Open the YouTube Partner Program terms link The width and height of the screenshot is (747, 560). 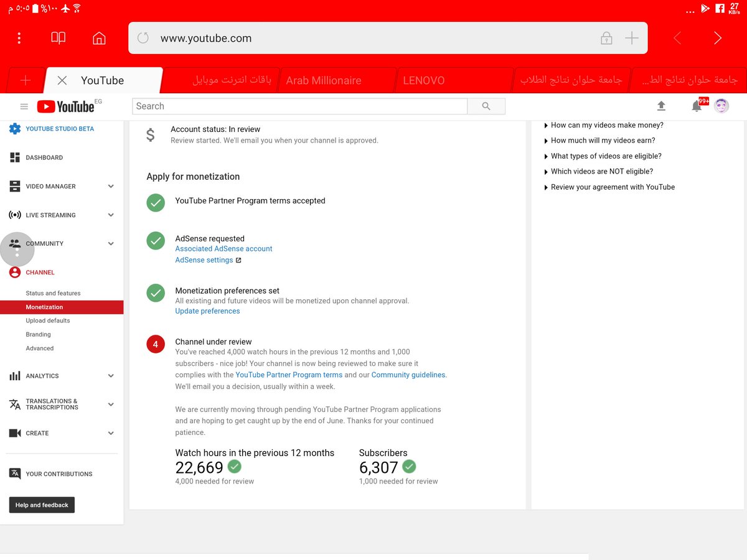click(289, 375)
